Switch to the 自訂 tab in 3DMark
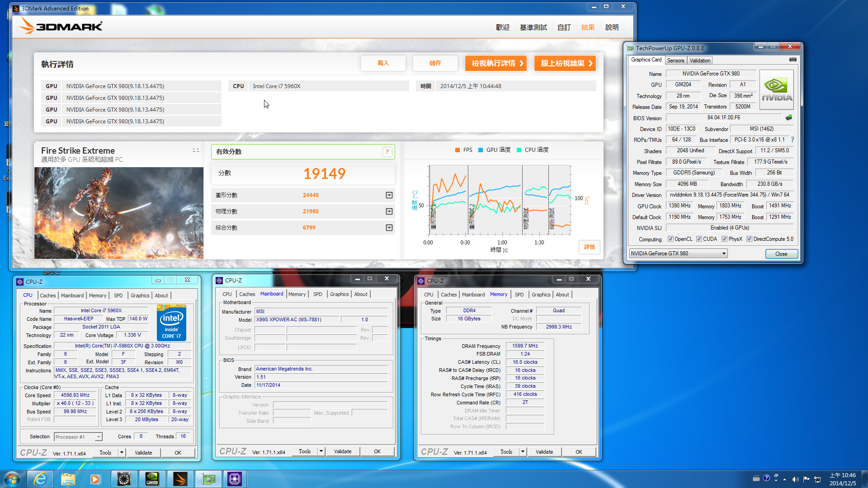Viewport: 868px width, 488px height. [x=564, y=28]
